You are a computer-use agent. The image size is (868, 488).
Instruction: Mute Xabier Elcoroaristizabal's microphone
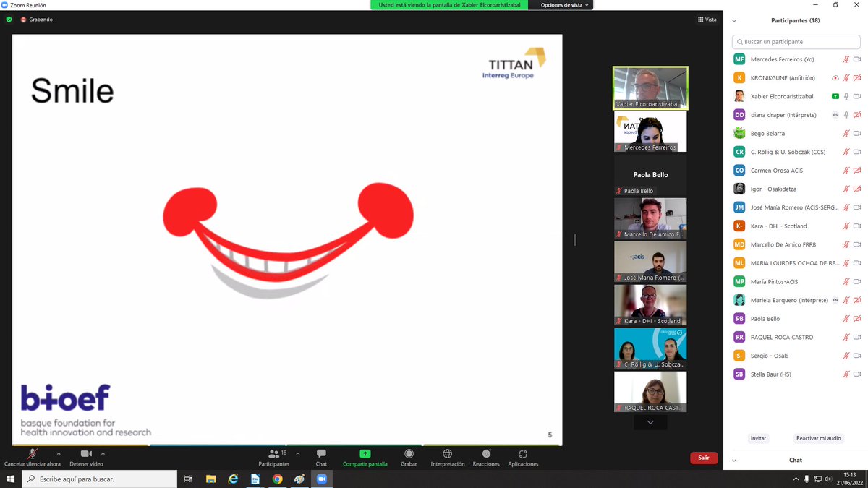(x=845, y=95)
